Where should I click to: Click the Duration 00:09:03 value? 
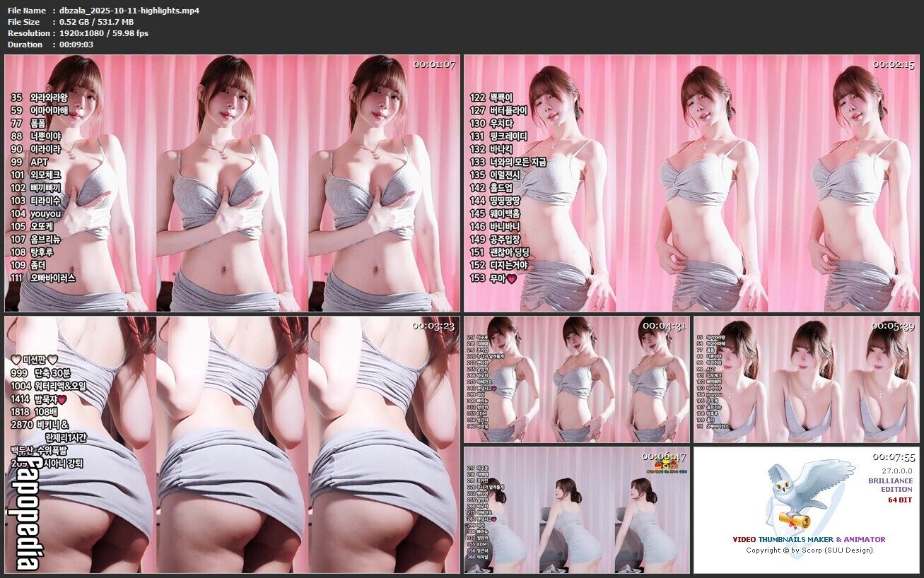[x=76, y=45]
